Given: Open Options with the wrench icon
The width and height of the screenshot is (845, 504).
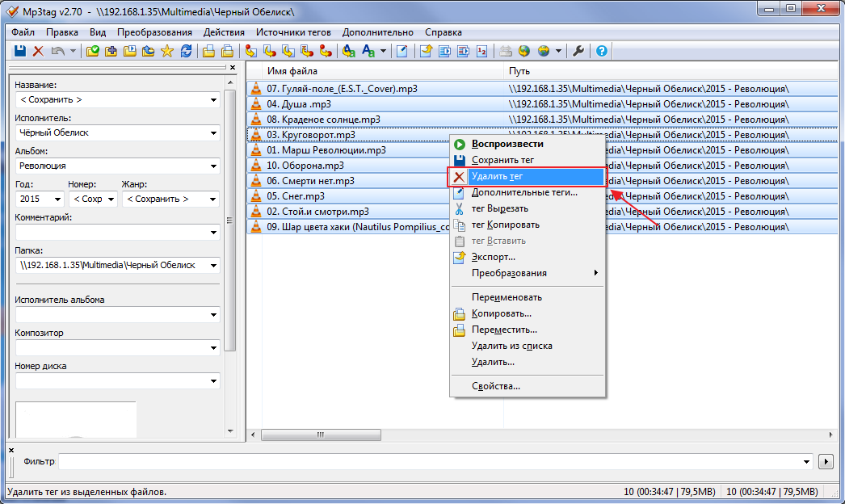Looking at the screenshot, I should pos(578,51).
